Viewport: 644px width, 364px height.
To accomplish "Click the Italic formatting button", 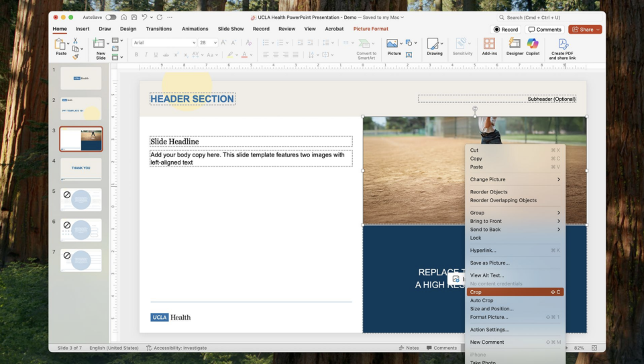I will 146,54.
